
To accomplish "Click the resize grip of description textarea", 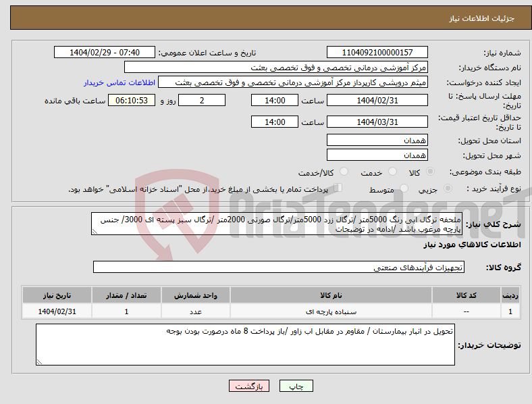I will 95,232.
